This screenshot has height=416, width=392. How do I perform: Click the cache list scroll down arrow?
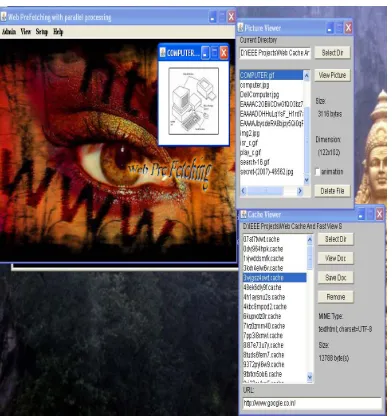[310, 377]
